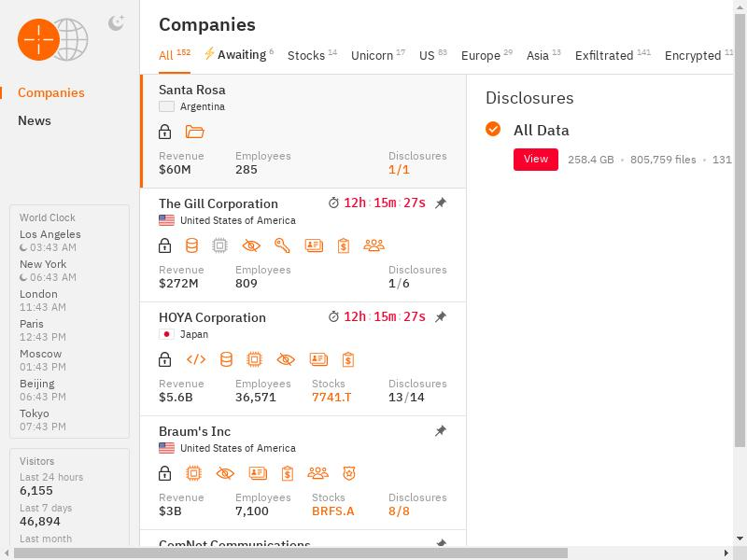Open the HOYA Corporation title
The width and height of the screenshot is (747, 560).
(x=212, y=317)
